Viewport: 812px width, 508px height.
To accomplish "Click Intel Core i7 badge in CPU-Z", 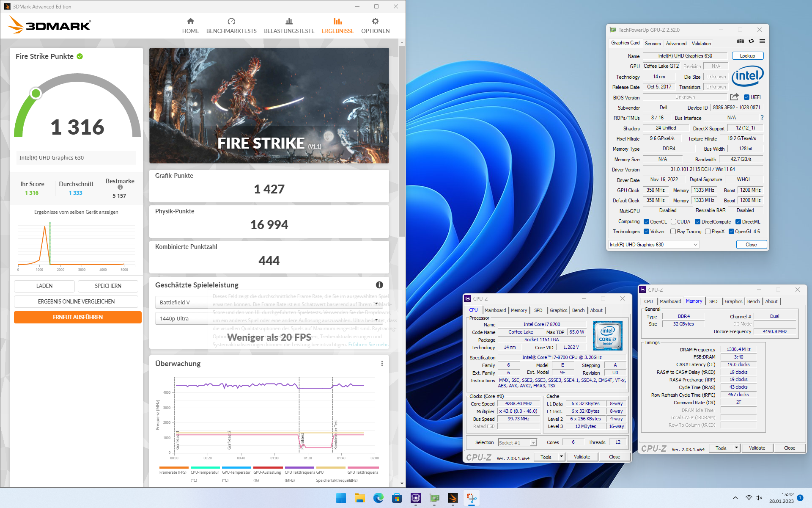I will pyautogui.click(x=608, y=336).
